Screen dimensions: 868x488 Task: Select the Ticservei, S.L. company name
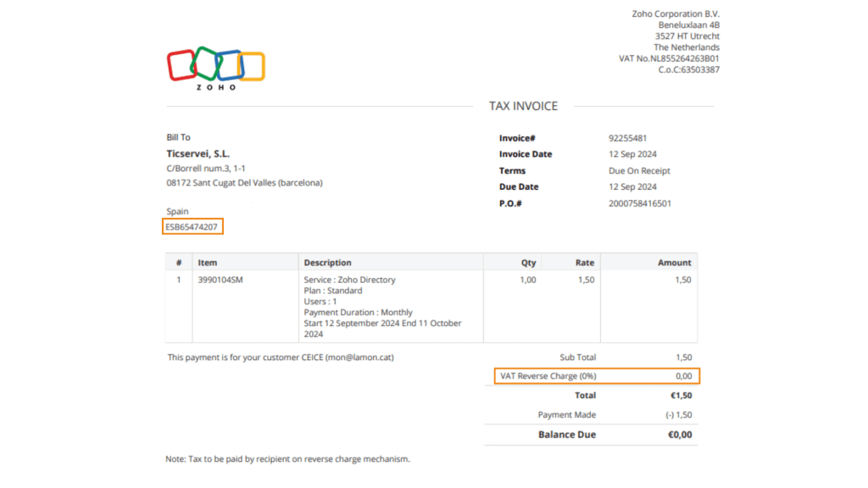click(198, 154)
